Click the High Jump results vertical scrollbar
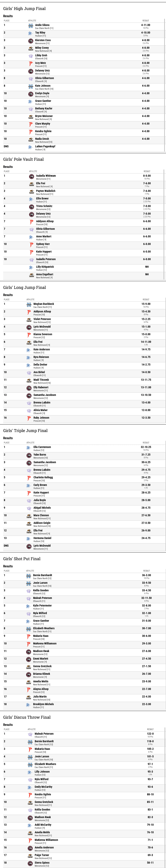 click(x=165, y=86)
